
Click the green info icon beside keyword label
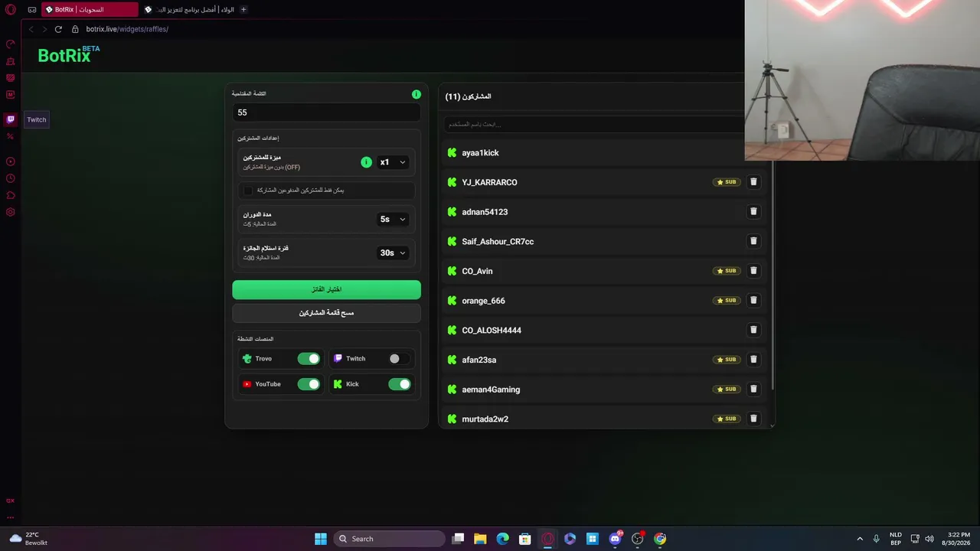click(416, 94)
